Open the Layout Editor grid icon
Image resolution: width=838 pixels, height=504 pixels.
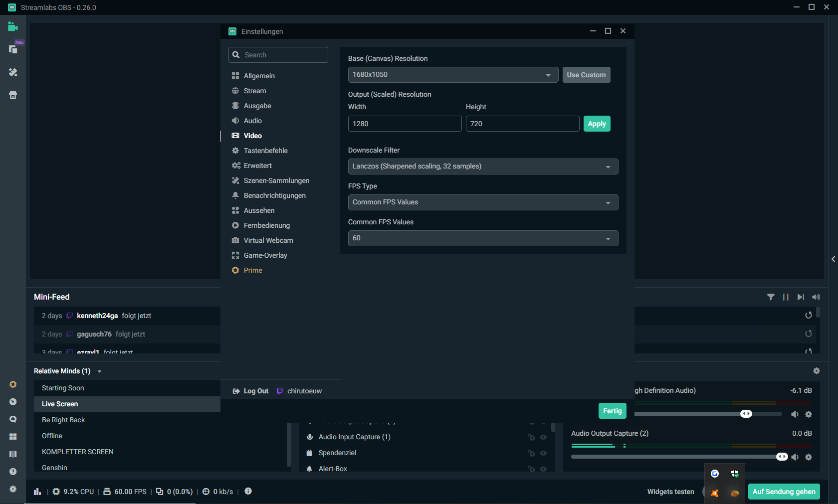[x=13, y=437]
